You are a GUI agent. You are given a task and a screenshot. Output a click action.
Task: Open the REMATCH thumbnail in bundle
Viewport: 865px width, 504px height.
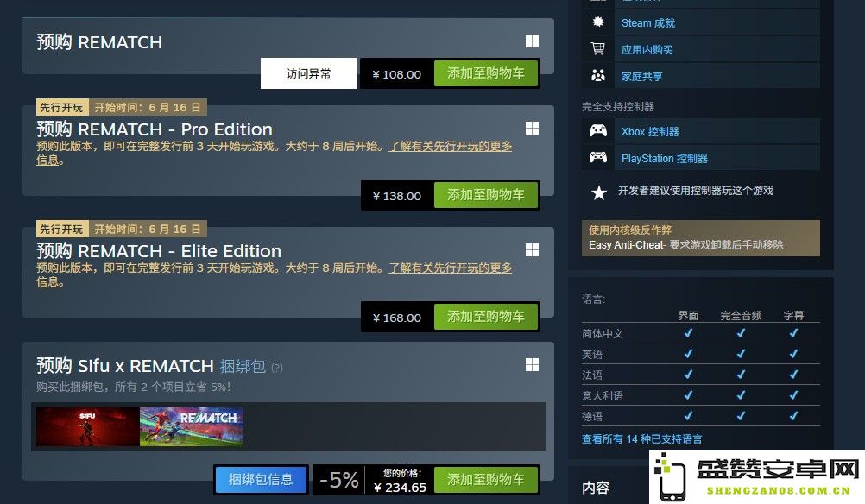point(192,427)
